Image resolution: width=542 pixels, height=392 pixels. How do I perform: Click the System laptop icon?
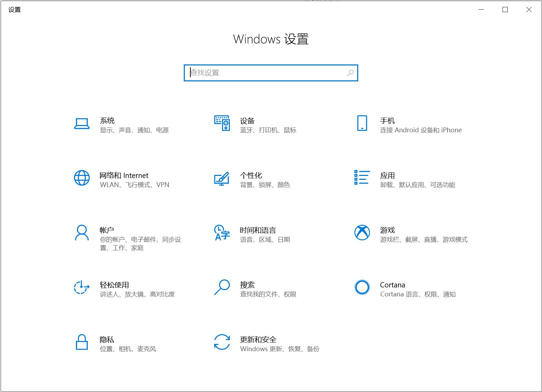point(82,124)
